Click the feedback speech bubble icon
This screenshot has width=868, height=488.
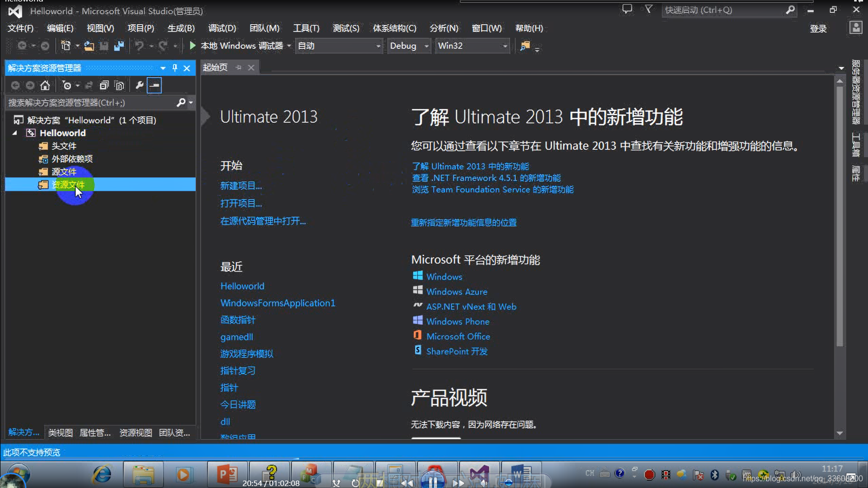pos(627,9)
